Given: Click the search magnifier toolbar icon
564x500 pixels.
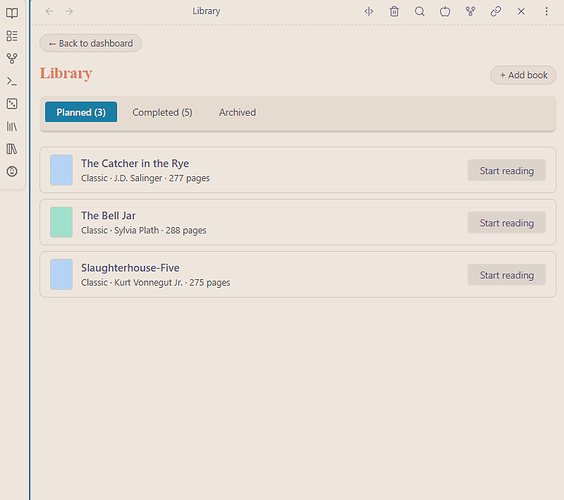Looking at the screenshot, I should (419, 12).
